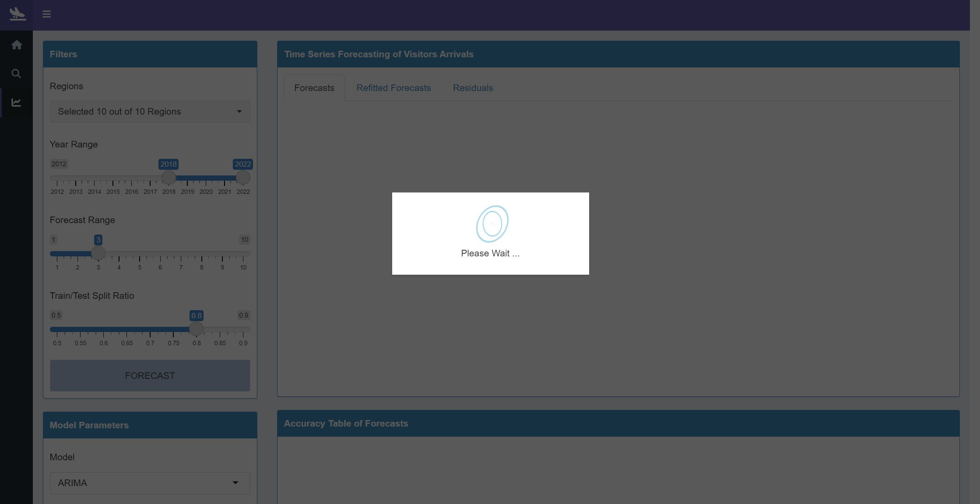Screen dimensions: 980x504
Task: Open the search magnifier sidebar icon
Action: point(16,73)
